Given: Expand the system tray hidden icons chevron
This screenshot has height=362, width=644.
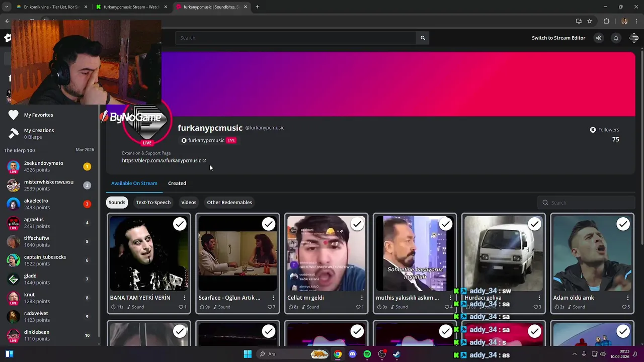Looking at the screenshot, I should 575,354.
